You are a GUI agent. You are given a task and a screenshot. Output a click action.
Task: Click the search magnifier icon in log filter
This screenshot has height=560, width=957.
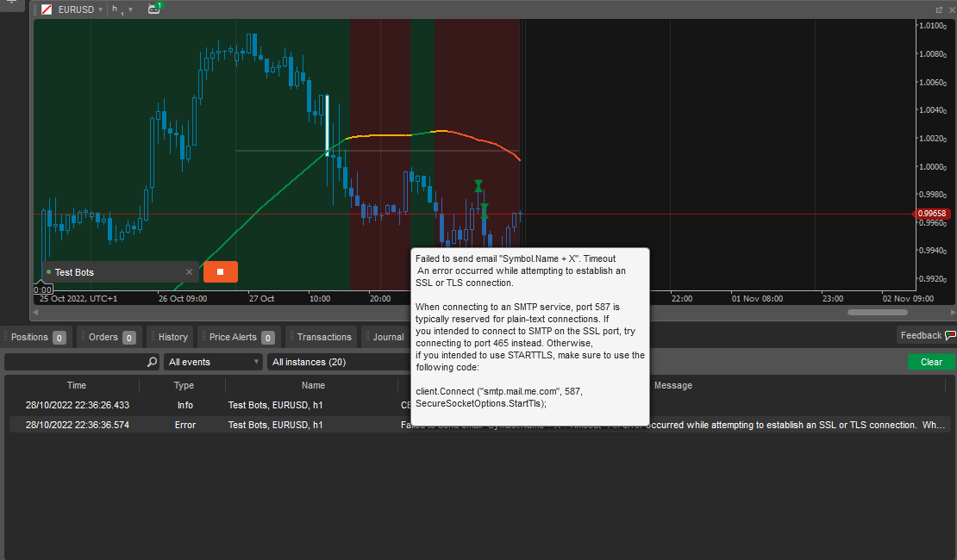152,362
